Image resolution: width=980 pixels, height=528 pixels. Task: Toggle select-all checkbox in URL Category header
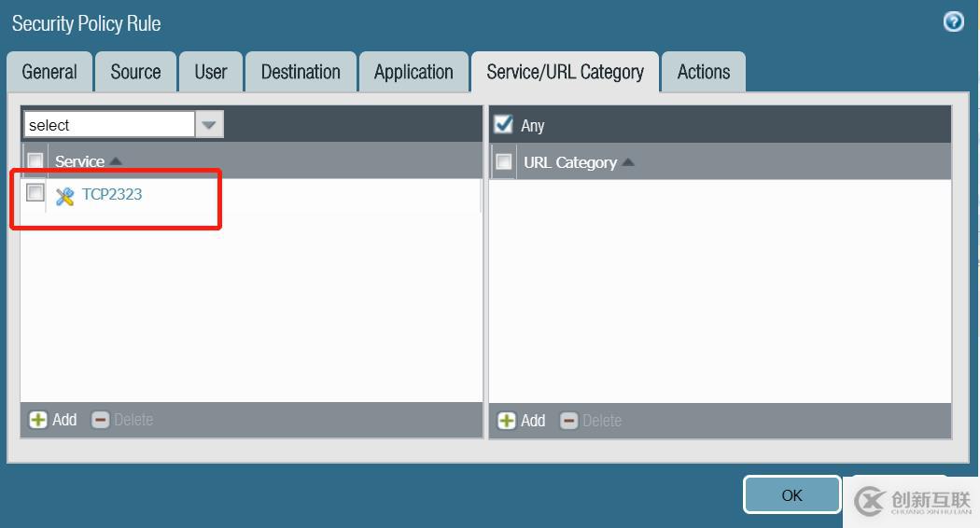tap(504, 162)
